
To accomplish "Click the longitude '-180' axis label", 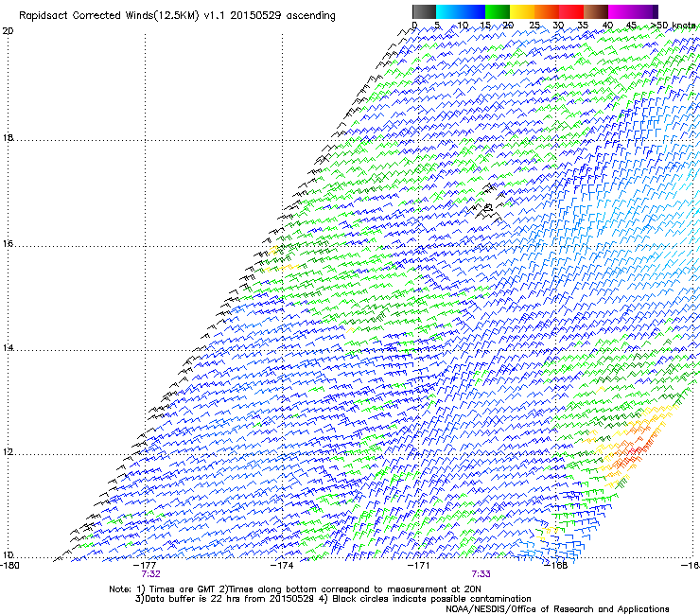I will pyautogui.click(x=9, y=566).
